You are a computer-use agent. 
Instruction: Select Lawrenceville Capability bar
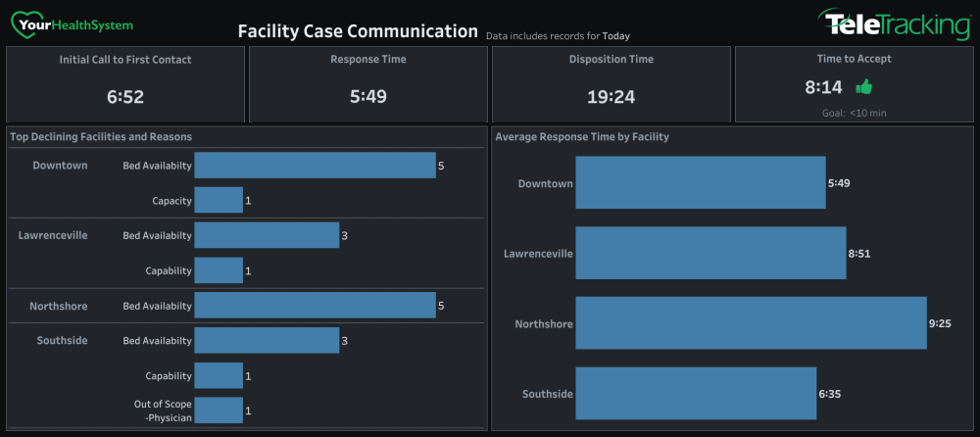click(x=219, y=270)
